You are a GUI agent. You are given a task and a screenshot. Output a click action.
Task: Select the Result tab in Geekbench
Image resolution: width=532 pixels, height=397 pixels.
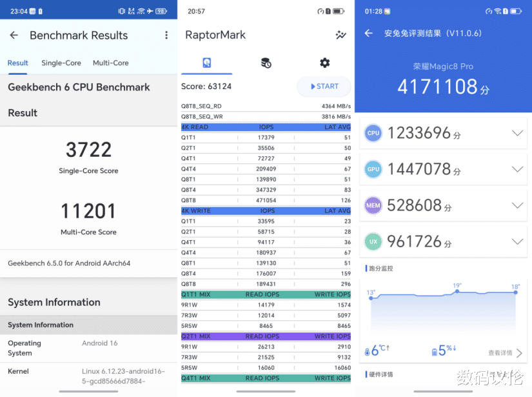[x=17, y=63]
